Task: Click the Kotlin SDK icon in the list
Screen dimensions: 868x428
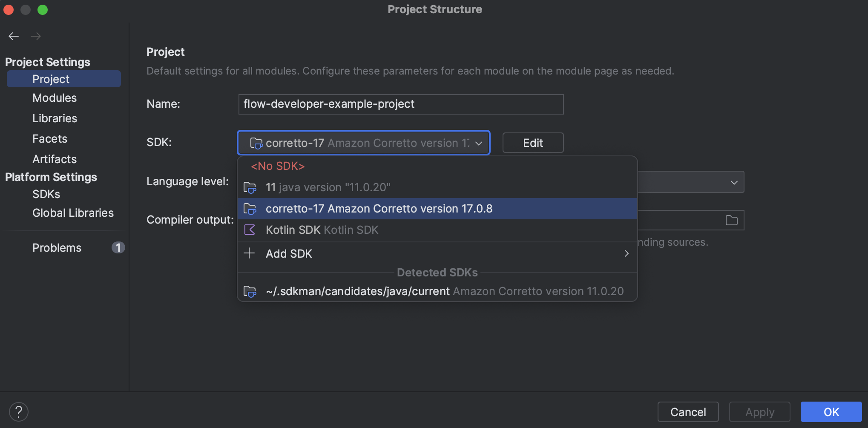Action: coord(250,230)
